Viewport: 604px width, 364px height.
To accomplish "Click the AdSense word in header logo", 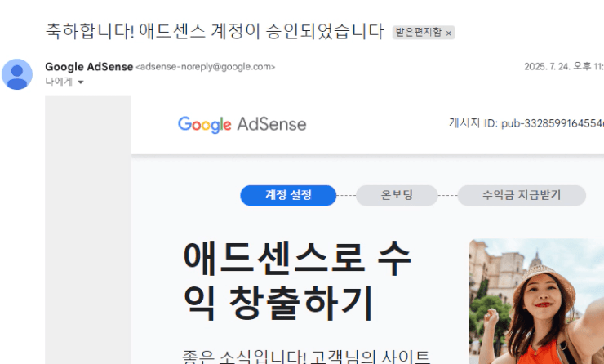I will tap(272, 124).
